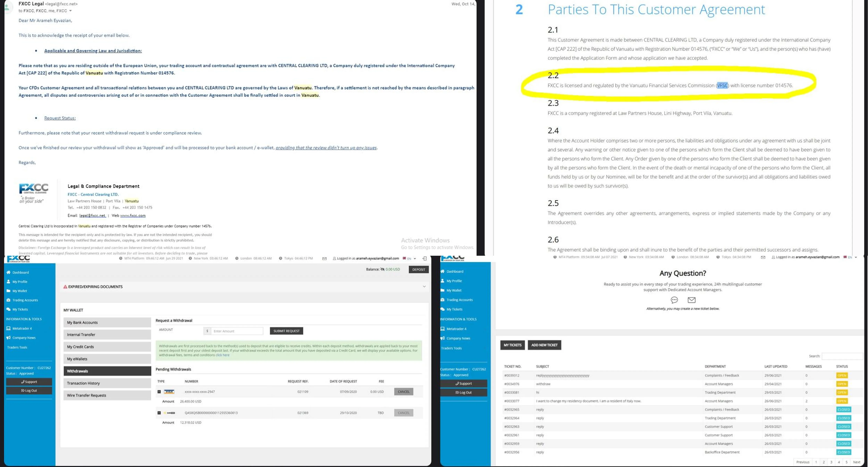Go to page 5 of the tickets list

[x=846, y=462]
